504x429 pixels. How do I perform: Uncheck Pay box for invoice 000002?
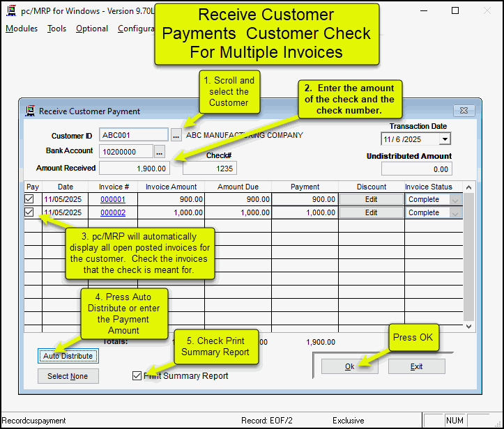tap(29, 212)
